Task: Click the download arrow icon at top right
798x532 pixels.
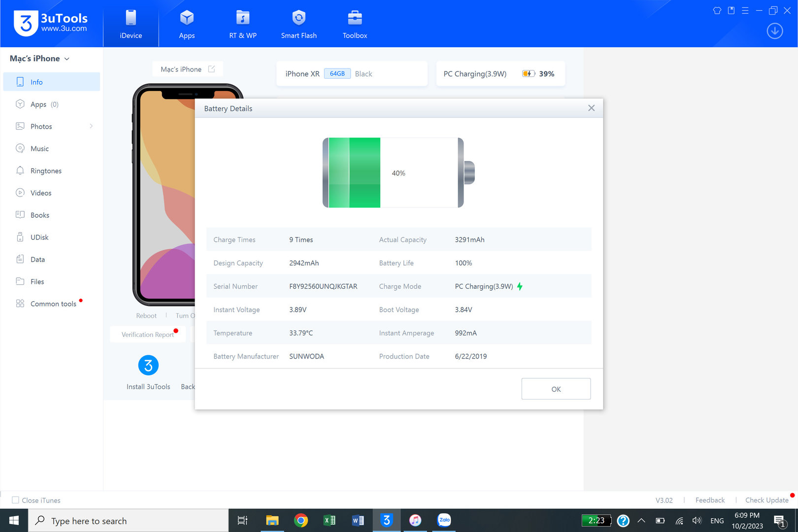Action: [774, 31]
